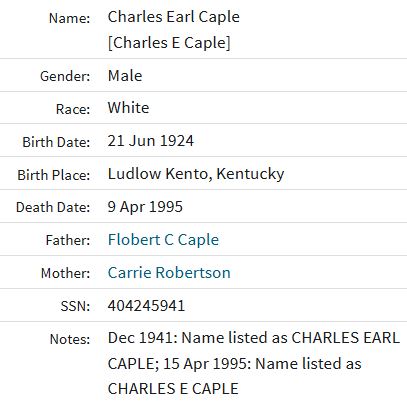Click the Father field label

[x=68, y=240]
